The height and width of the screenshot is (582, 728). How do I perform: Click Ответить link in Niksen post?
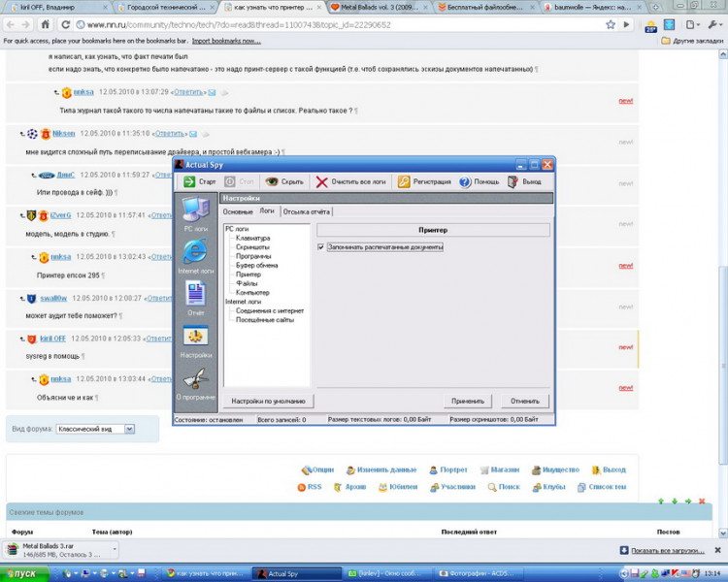tap(170, 134)
